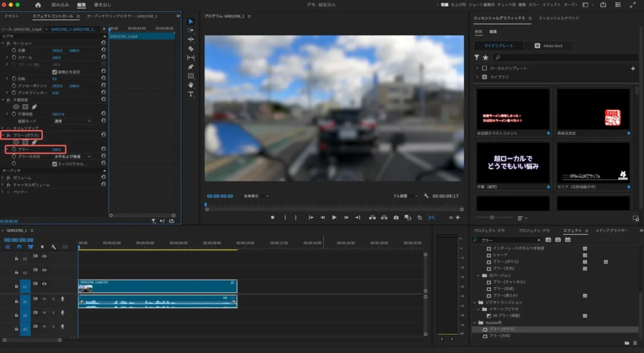Select the Type (T) tool
644x353 pixels.
click(191, 94)
